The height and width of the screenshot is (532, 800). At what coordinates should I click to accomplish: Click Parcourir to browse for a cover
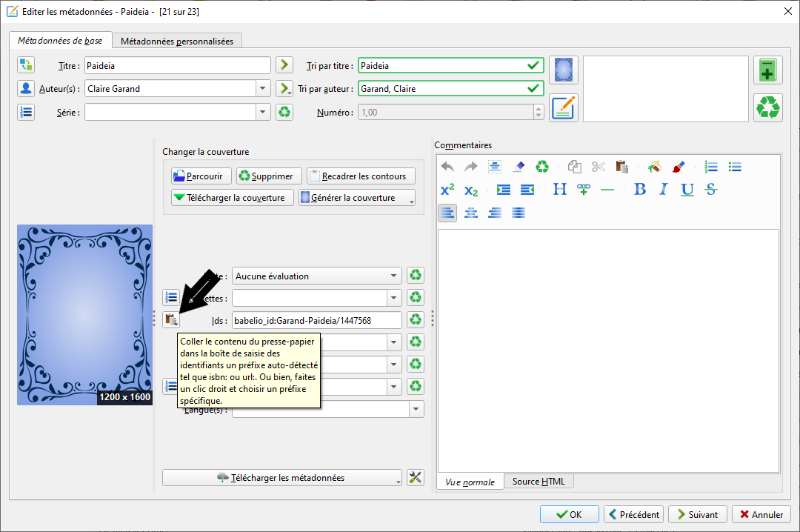pyautogui.click(x=201, y=176)
